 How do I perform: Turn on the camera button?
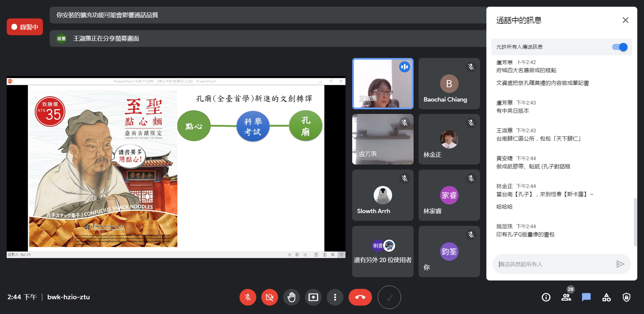269,297
